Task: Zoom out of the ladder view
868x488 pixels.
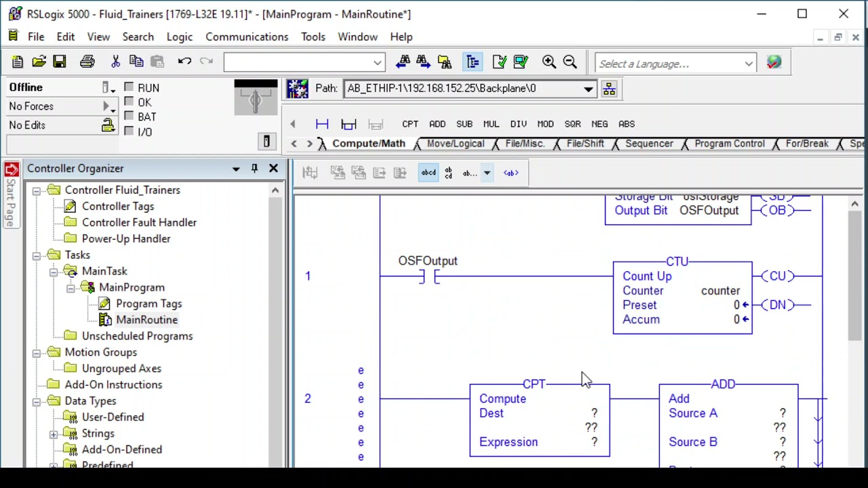Action: point(570,62)
